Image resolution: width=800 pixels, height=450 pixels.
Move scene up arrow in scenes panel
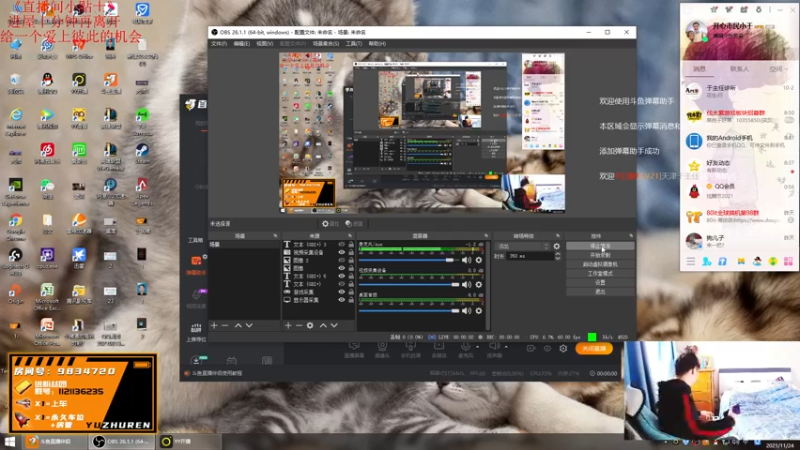pyautogui.click(x=238, y=326)
